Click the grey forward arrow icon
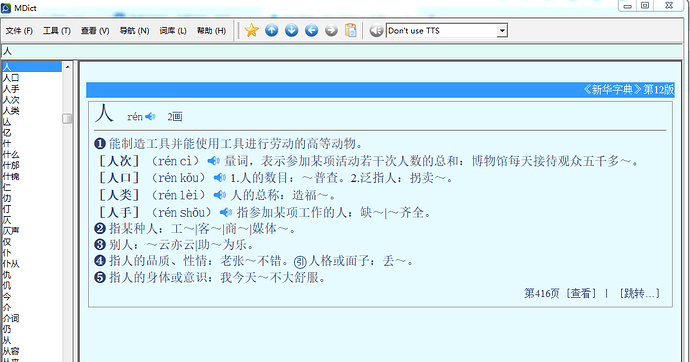The height and width of the screenshot is (362, 690). pos(331,30)
